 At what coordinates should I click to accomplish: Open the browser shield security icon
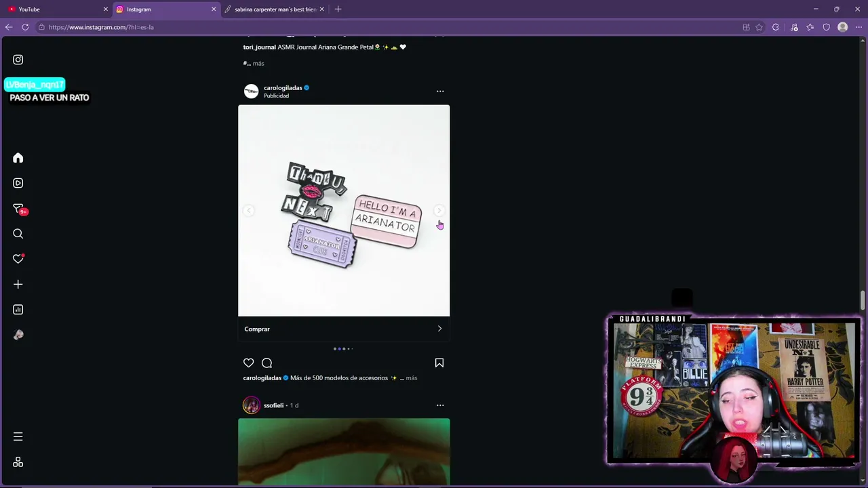[827, 27]
